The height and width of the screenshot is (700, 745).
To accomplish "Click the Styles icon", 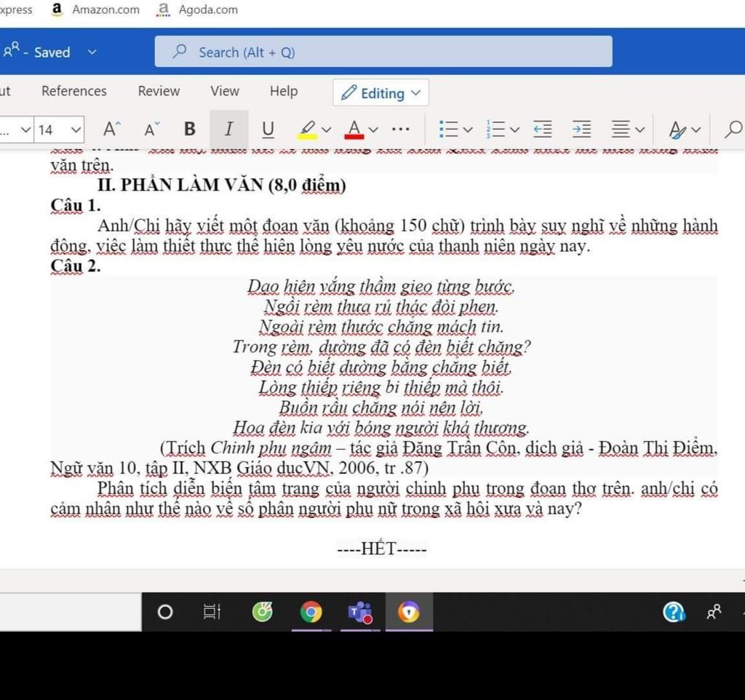I will 677,130.
